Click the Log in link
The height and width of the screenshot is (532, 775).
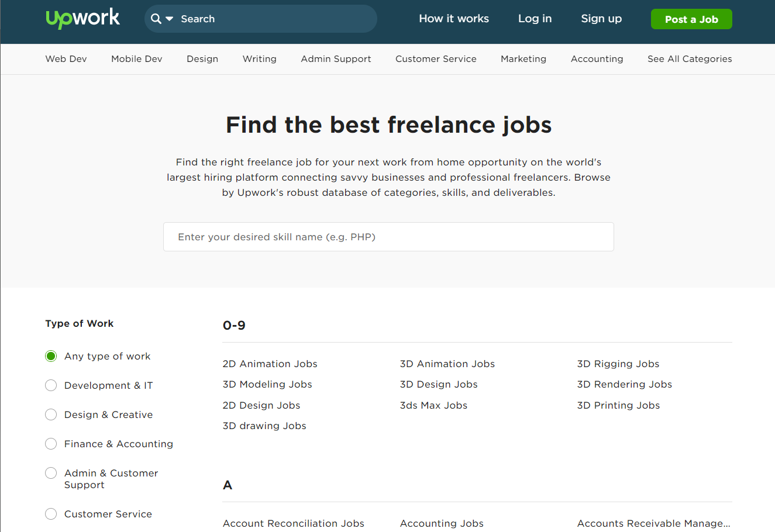(x=534, y=18)
